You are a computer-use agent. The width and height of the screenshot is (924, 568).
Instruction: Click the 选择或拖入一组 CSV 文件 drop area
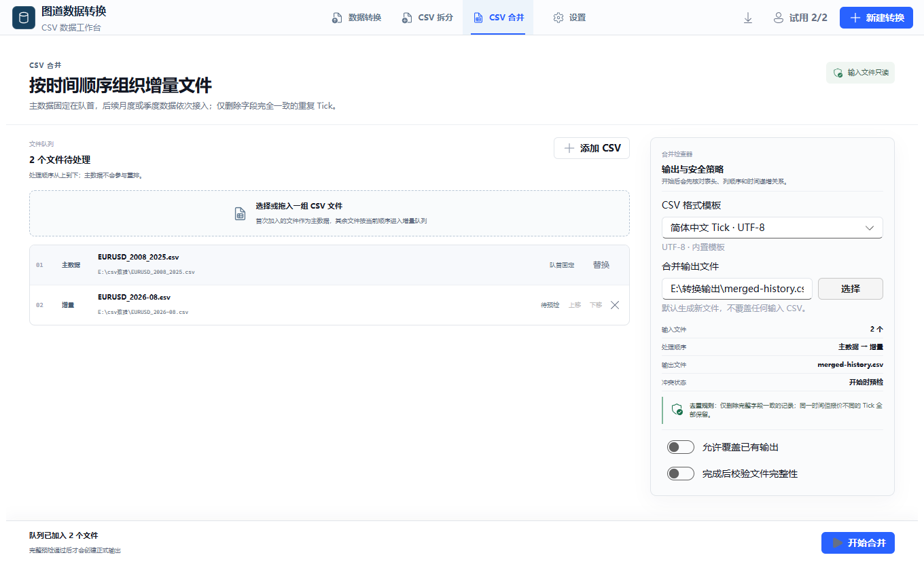pyautogui.click(x=330, y=213)
